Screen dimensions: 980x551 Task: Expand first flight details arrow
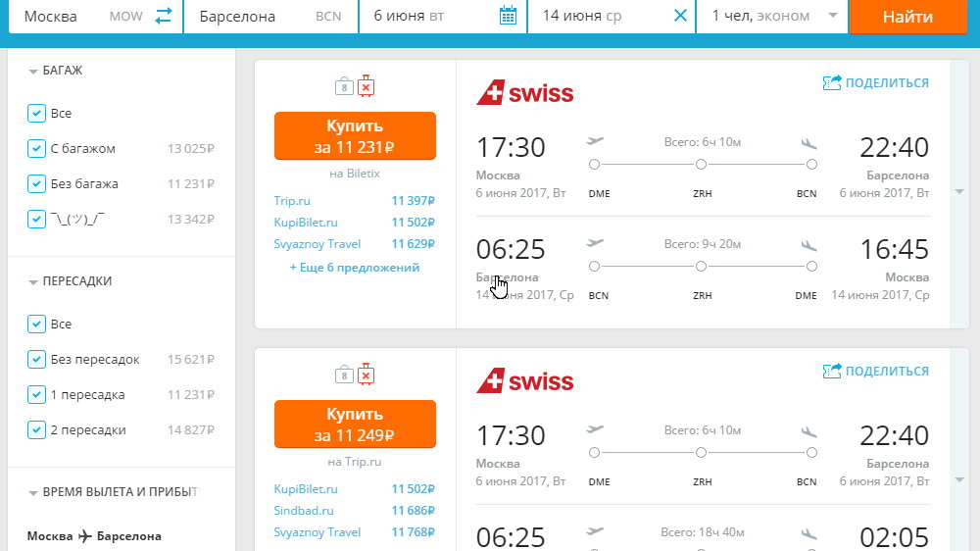[959, 192]
